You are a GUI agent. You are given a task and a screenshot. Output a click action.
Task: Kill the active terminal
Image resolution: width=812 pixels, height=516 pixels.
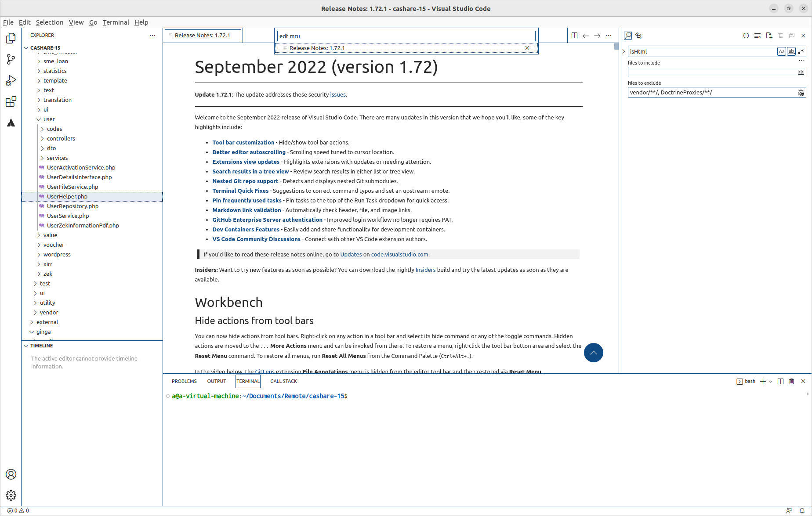click(792, 381)
